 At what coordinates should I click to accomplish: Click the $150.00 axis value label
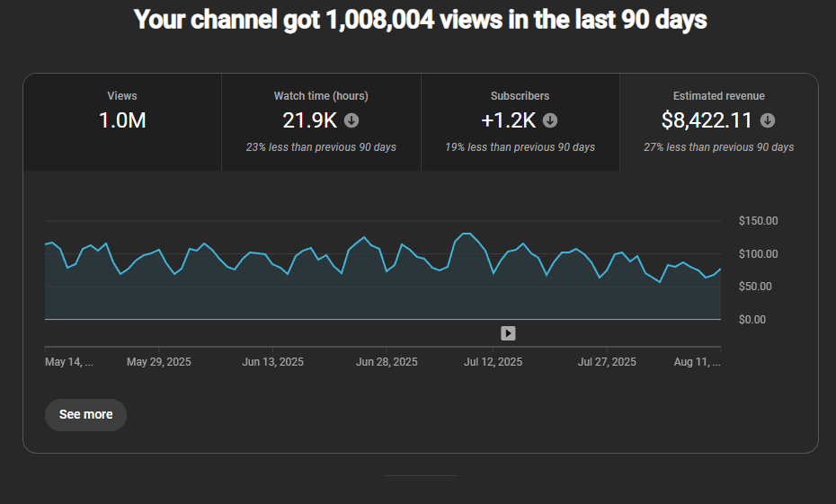tap(758, 221)
